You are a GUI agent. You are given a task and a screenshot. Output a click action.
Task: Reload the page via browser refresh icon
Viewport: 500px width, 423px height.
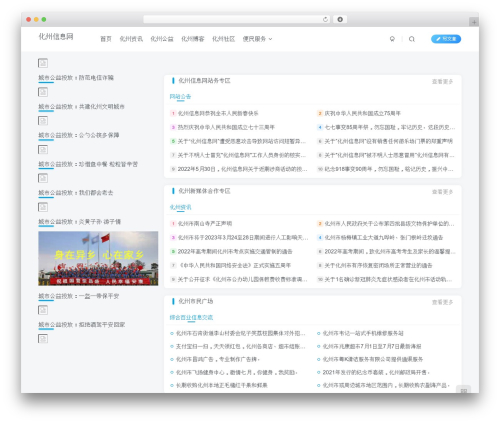(325, 19)
